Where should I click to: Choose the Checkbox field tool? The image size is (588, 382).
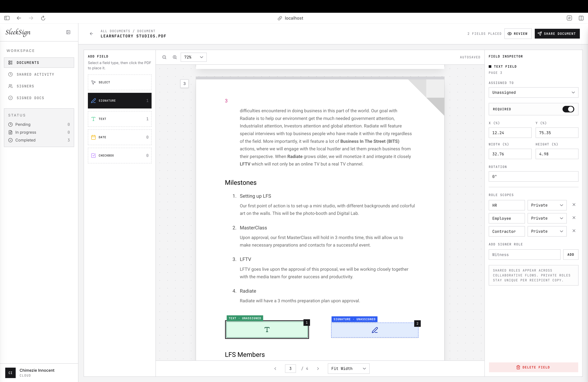(120, 155)
